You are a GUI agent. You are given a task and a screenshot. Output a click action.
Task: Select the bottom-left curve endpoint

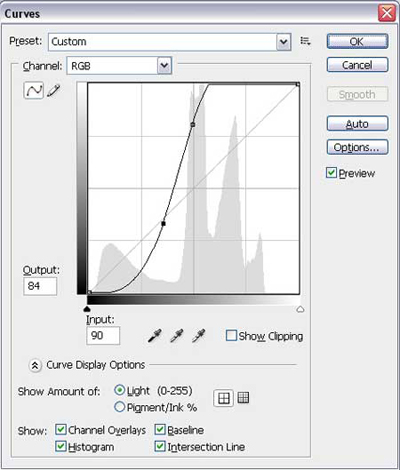point(89,292)
